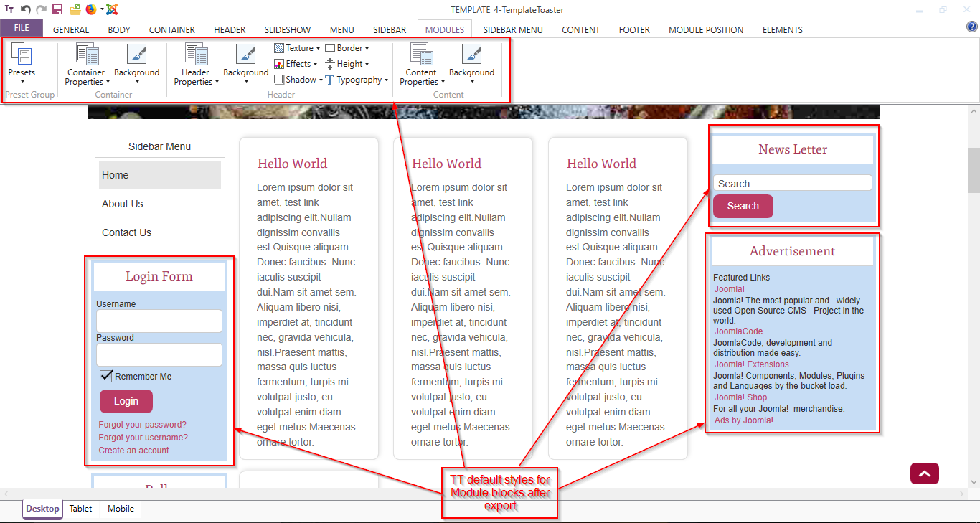Open the Typography option
This screenshot has height=523, width=980.
click(357, 80)
